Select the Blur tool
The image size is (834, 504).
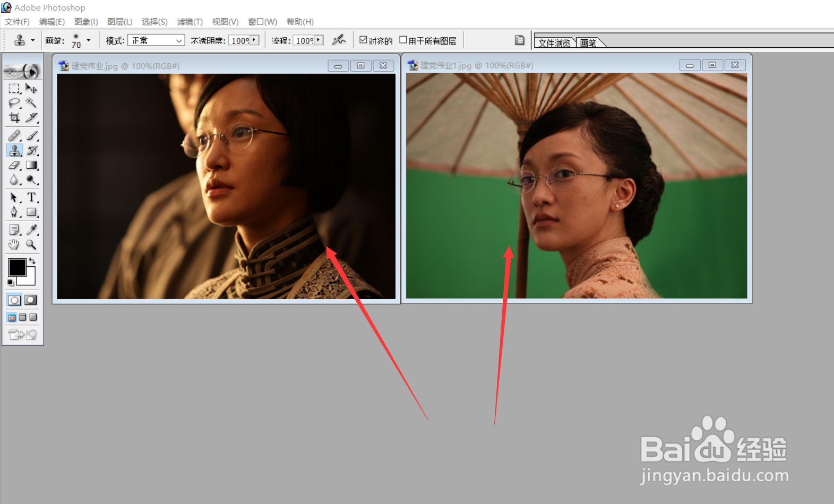tap(14, 180)
